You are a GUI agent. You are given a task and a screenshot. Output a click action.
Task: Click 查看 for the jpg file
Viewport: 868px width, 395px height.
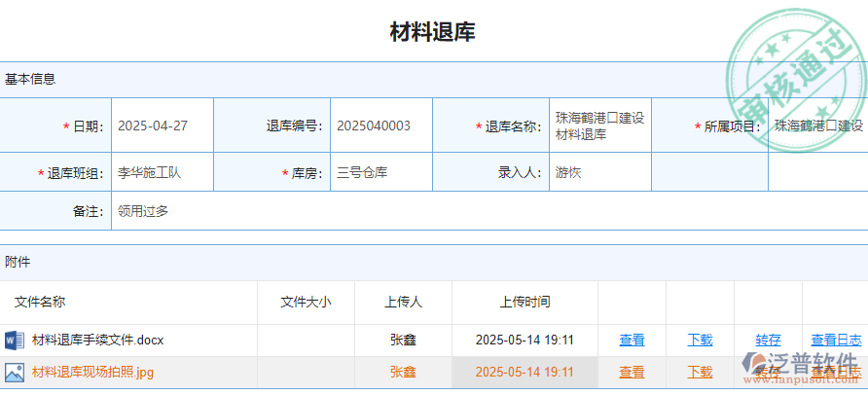(x=632, y=372)
